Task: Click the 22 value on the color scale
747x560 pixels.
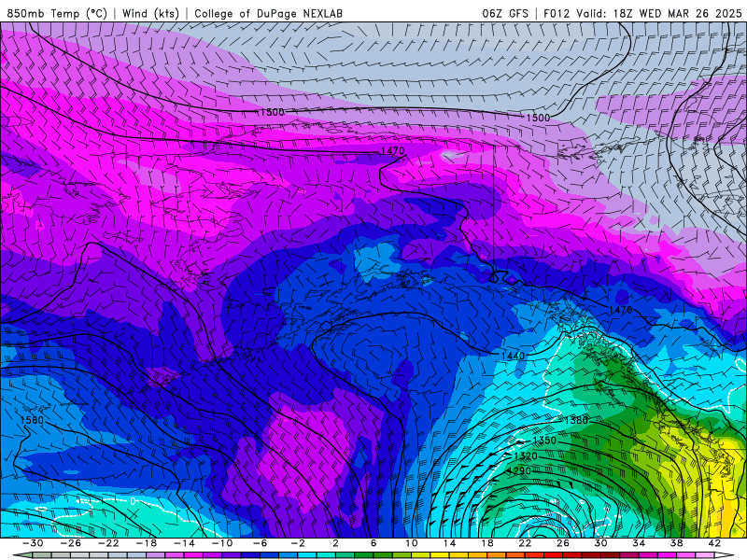Action: pos(525,543)
